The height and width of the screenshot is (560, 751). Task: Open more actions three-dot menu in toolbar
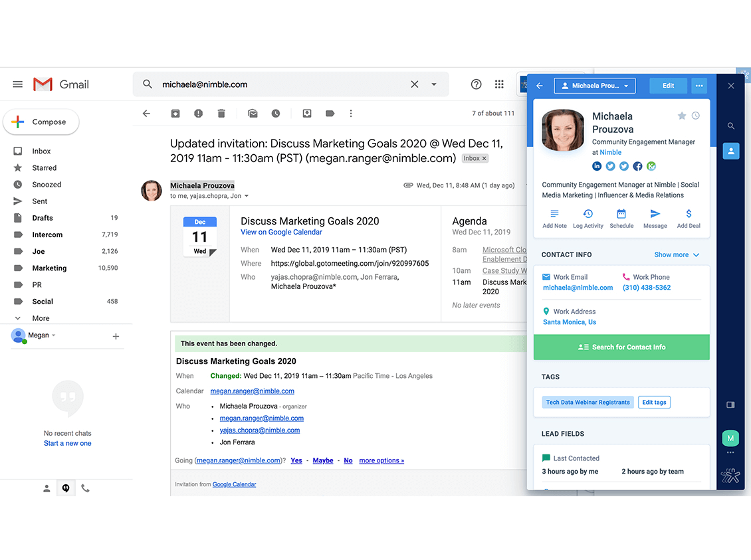point(351,114)
